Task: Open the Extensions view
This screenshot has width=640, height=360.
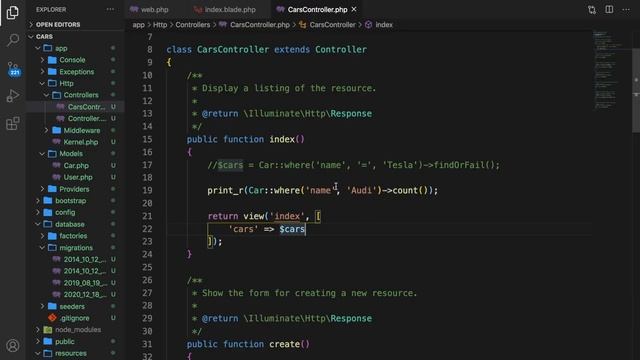Action: [x=13, y=123]
